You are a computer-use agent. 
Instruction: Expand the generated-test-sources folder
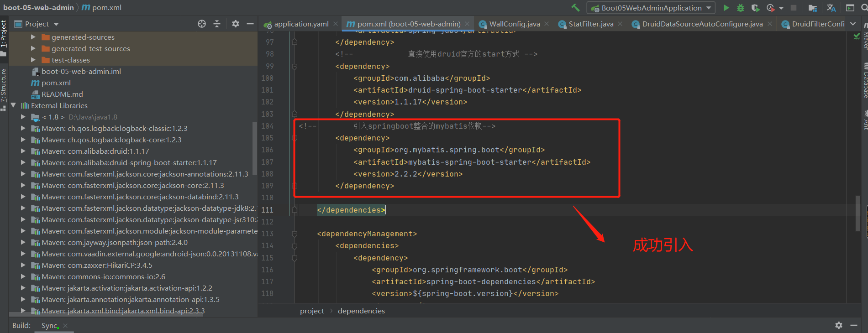[33, 48]
